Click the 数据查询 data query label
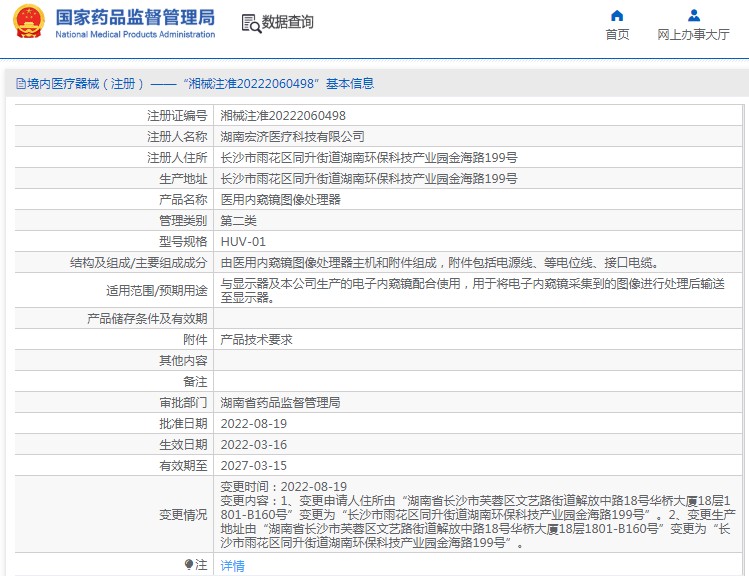This screenshot has height=576, width=749. (x=288, y=22)
